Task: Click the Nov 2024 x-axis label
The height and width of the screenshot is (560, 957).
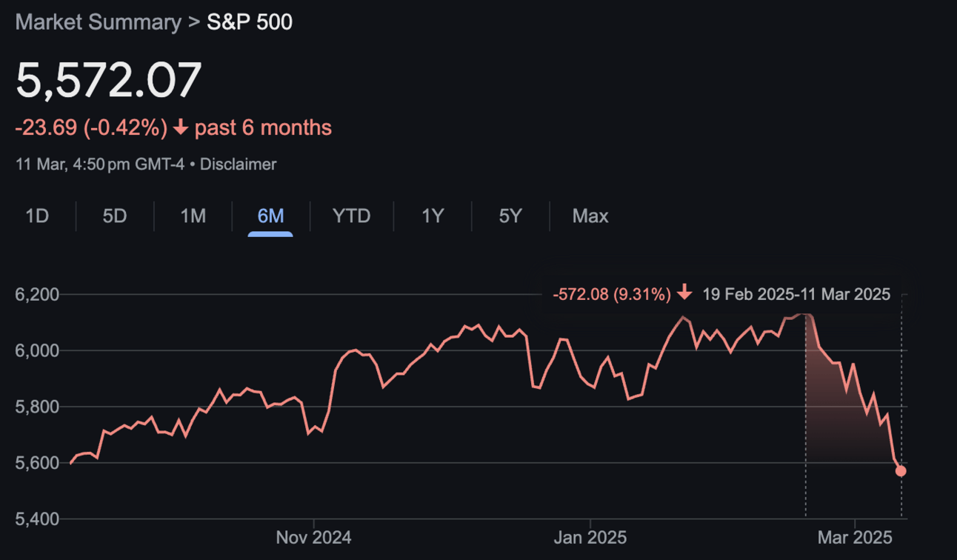Action: click(313, 537)
